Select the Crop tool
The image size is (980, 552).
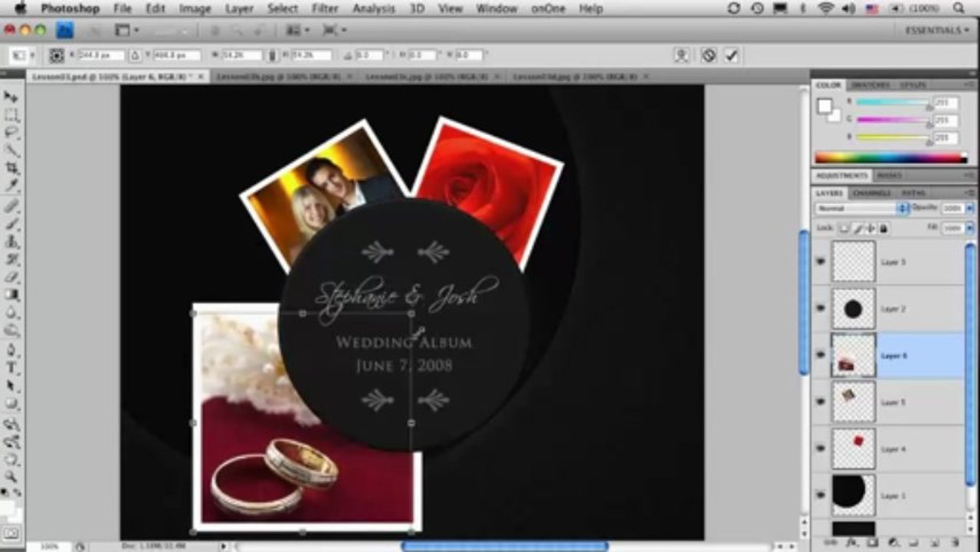pyautogui.click(x=11, y=168)
